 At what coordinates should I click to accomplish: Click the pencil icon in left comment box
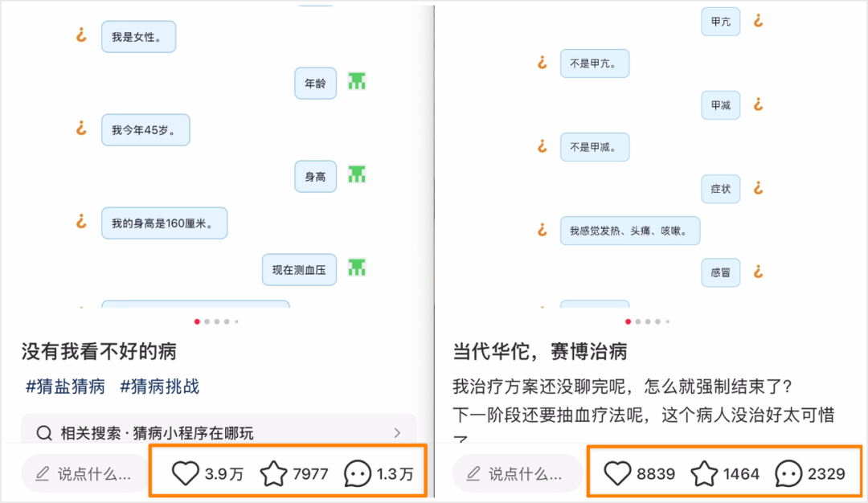click(43, 474)
